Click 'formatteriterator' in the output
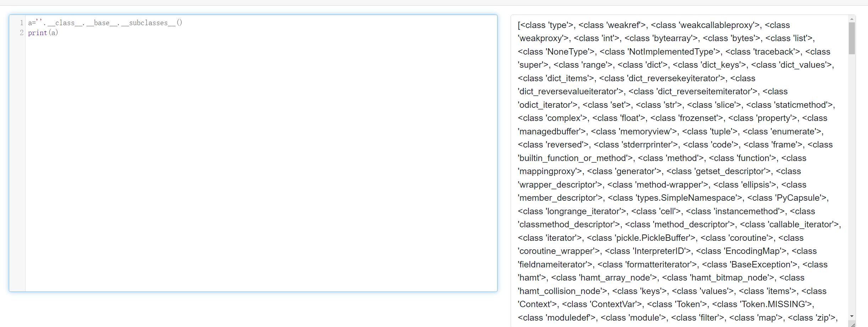The height and width of the screenshot is (327, 868). coord(659,265)
